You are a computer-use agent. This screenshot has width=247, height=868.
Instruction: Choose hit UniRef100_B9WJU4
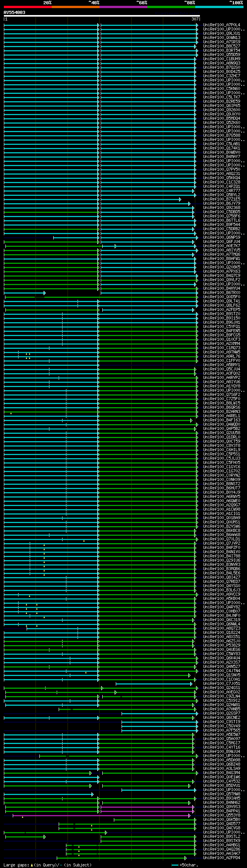click(222, 752)
